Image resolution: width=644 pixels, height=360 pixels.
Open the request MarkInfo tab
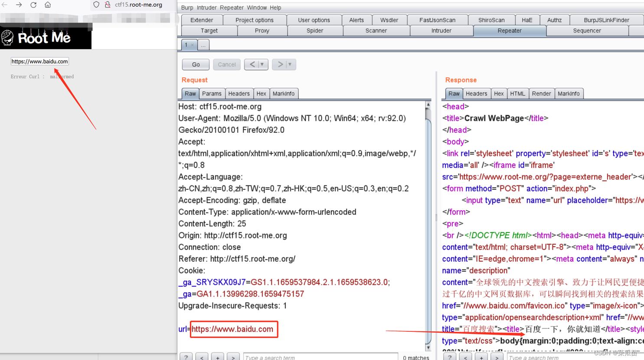(284, 93)
